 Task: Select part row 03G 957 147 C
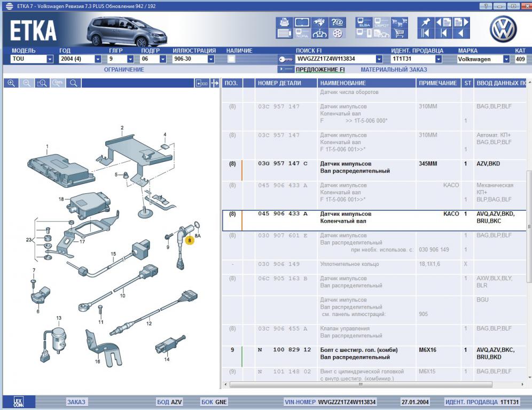tap(374, 170)
